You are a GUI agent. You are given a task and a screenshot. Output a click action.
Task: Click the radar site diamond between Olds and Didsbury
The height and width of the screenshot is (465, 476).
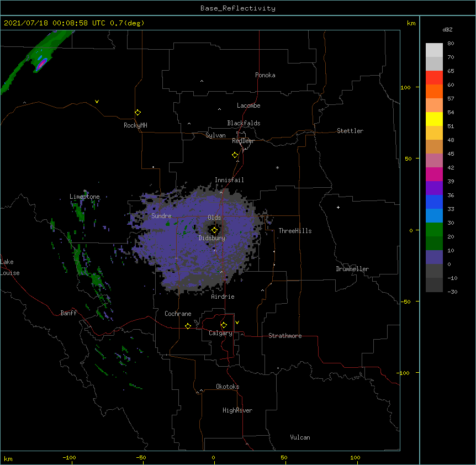[214, 230]
